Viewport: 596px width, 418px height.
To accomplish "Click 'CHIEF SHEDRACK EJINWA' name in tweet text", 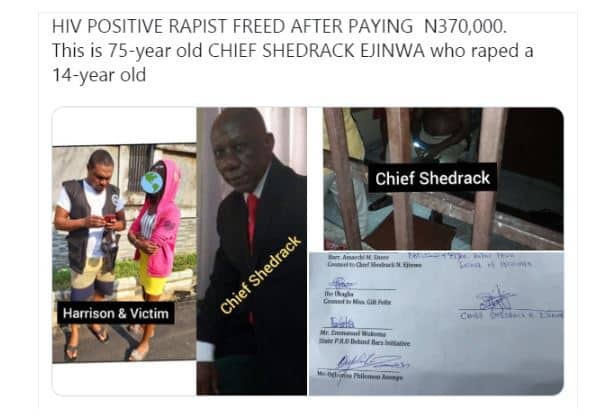I will [316, 51].
